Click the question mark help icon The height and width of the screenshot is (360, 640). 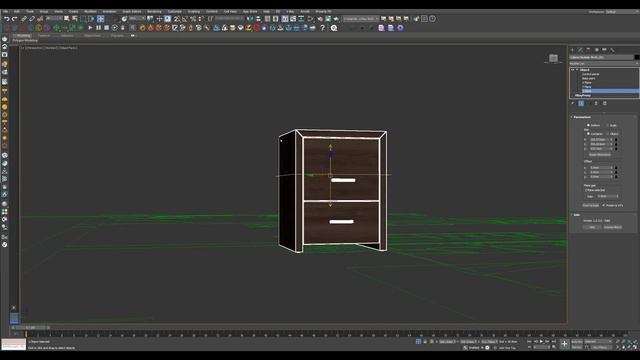[x=322, y=28]
